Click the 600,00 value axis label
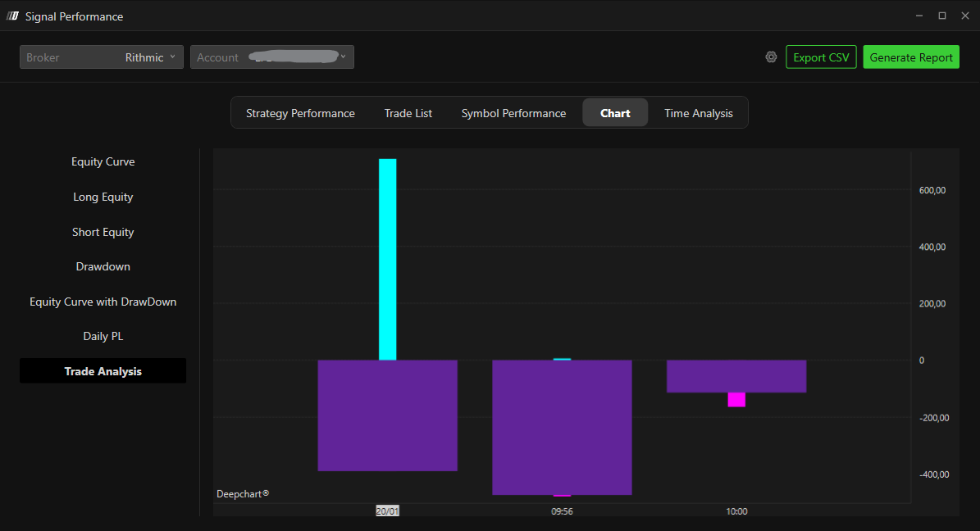 (932, 190)
